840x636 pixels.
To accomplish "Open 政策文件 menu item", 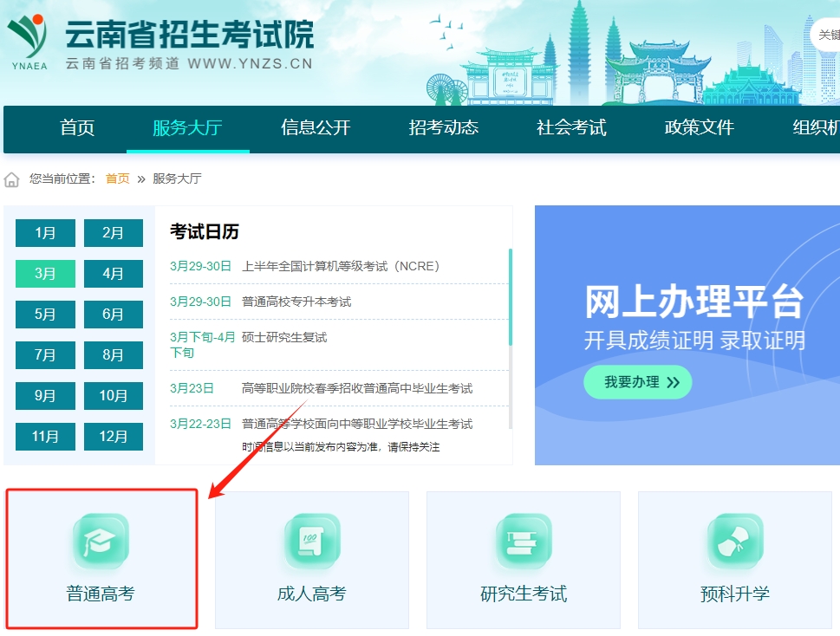I will 699,128.
